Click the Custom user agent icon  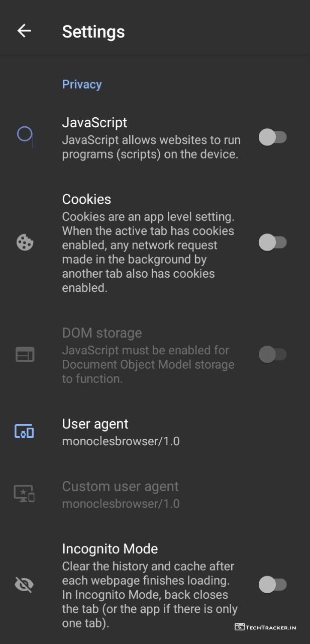coord(24,494)
